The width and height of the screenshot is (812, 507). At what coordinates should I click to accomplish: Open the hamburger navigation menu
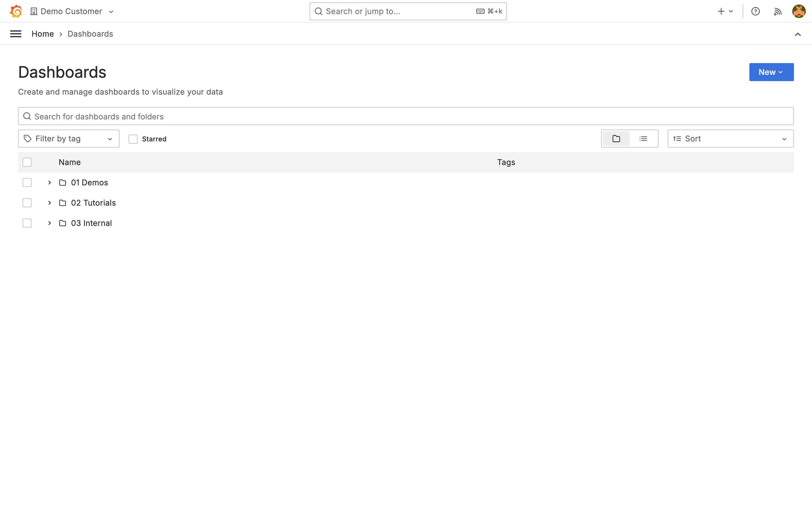point(16,34)
